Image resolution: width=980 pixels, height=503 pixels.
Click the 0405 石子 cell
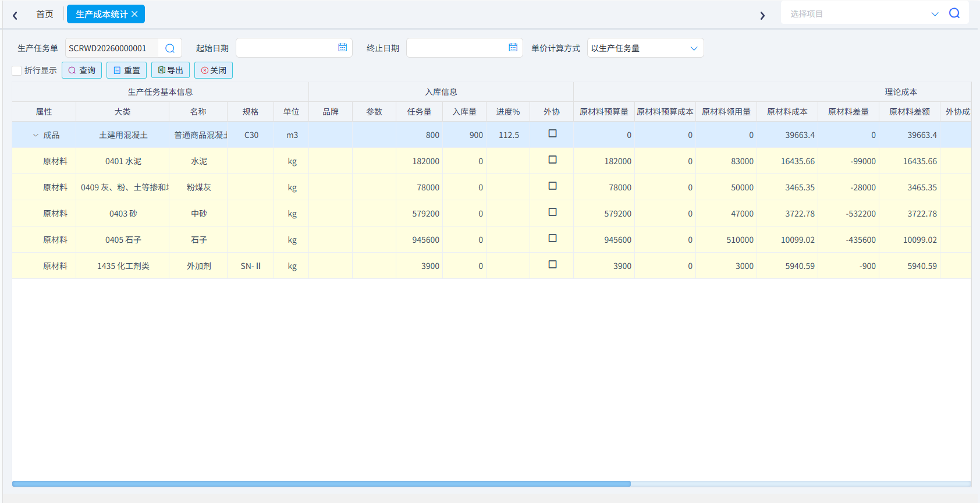123,240
